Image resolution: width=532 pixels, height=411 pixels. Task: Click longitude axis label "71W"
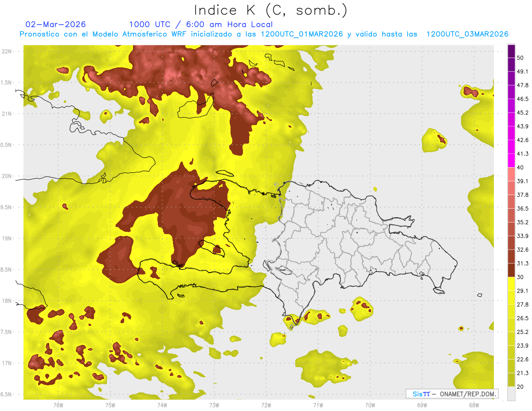pyautogui.click(x=318, y=405)
